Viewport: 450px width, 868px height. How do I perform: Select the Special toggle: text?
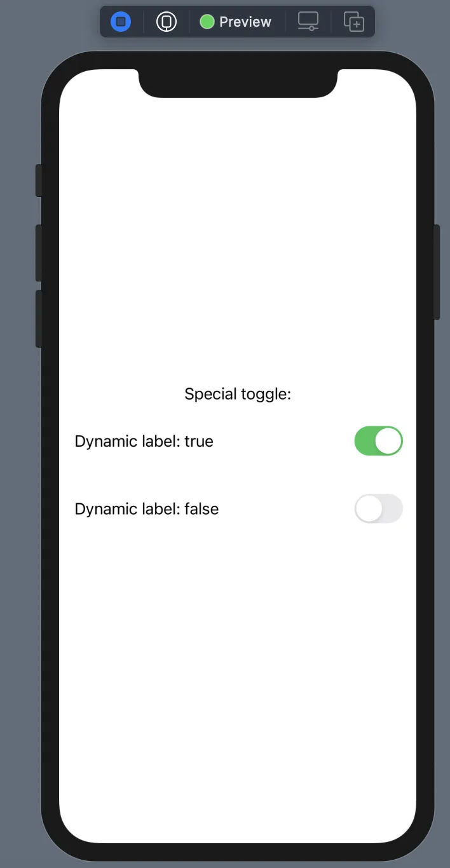coord(238,394)
